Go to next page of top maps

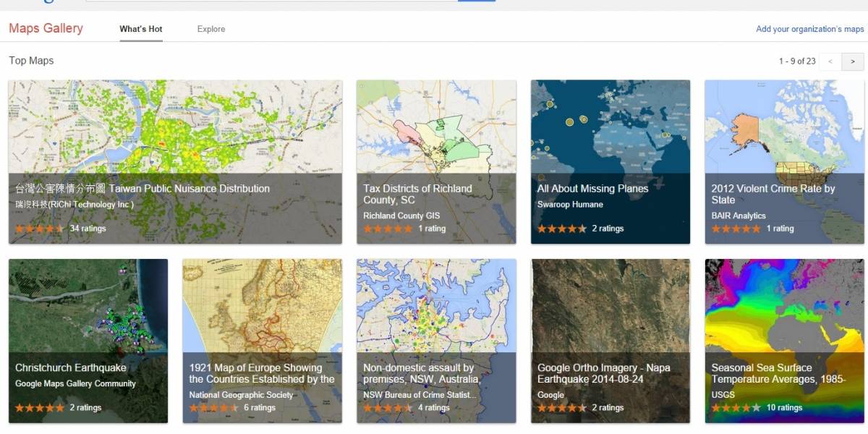pyautogui.click(x=854, y=61)
